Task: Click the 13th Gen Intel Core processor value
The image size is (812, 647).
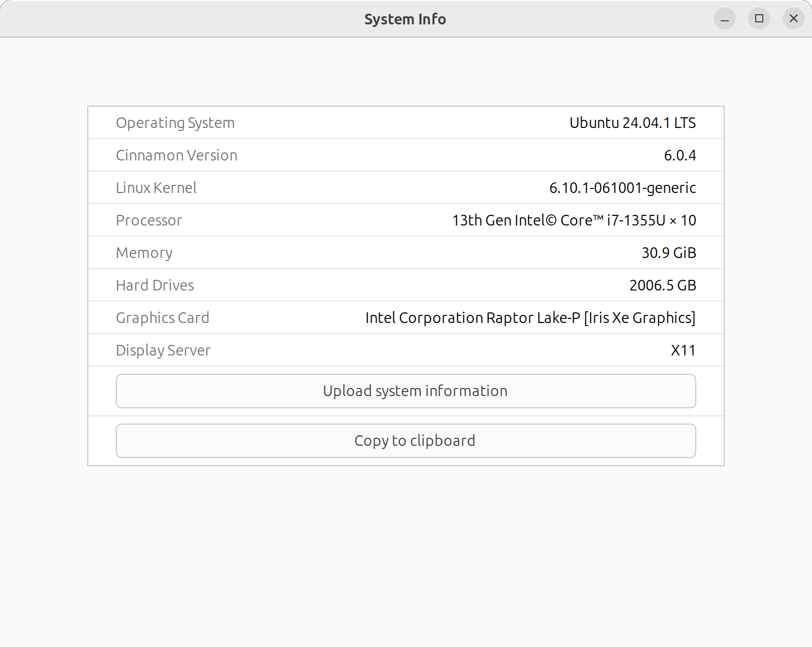Action: pyautogui.click(x=574, y=220)
